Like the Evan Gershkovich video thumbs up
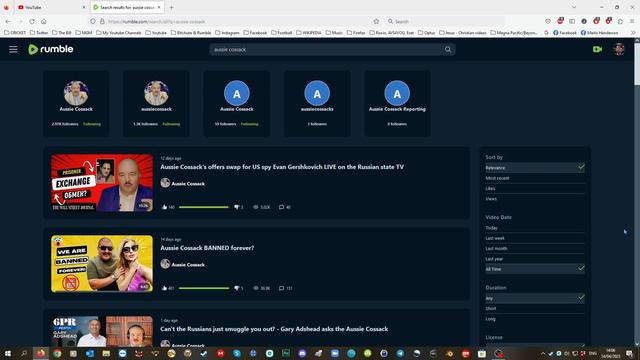The width and height of the screenshot is (640, 360). 164,207
